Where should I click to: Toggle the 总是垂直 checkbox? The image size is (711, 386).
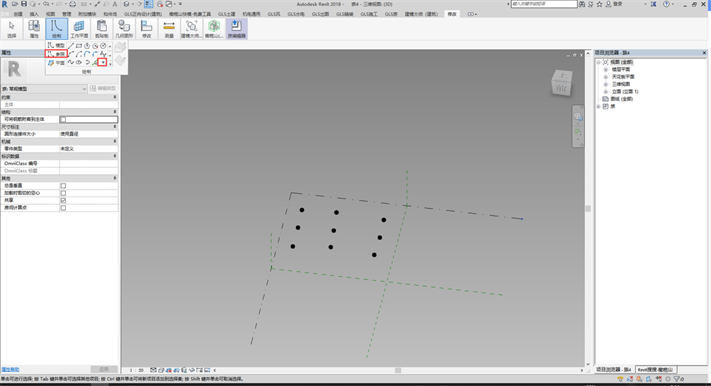(x=63, y=186)
